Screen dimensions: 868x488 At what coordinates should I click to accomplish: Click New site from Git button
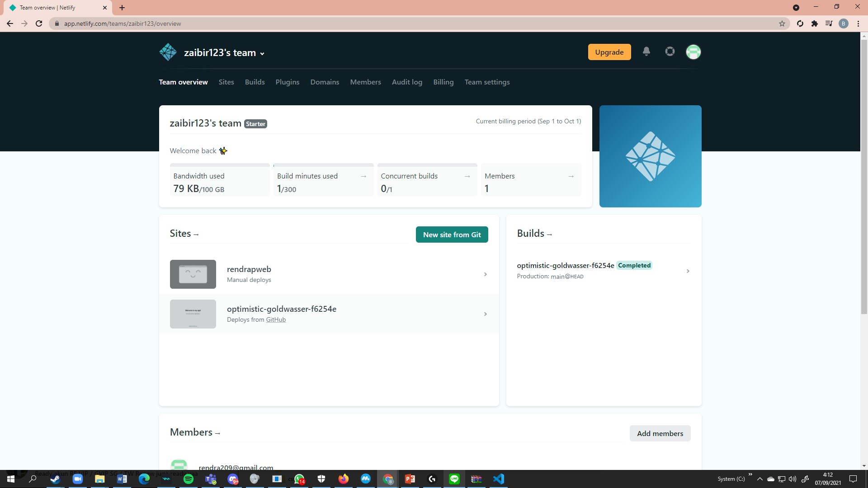452,235
